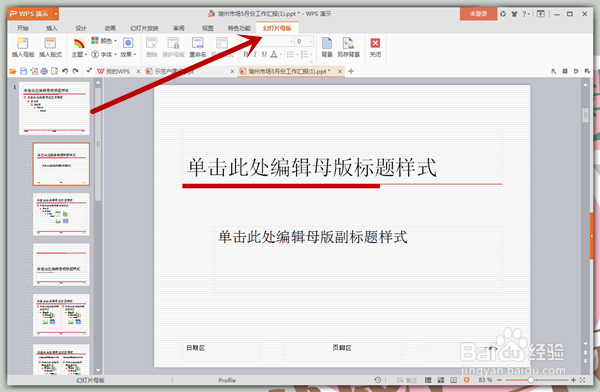Click the Save quick-access icon
This screenshot has width=600, height=392.
tap(23, 71)
